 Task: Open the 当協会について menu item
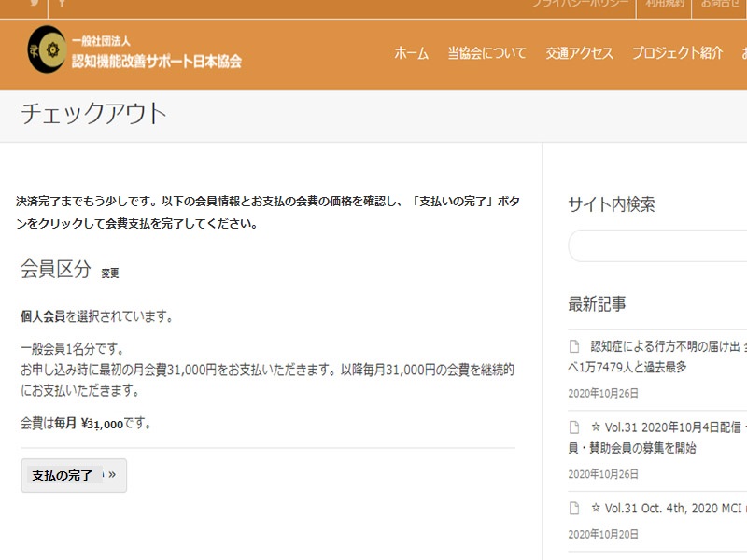coord(486,53)
